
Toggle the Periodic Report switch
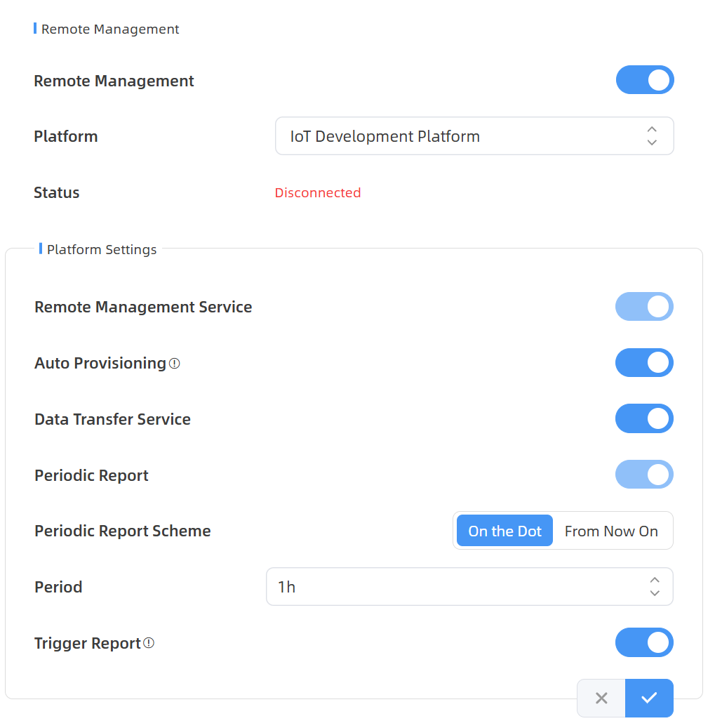point(644,475)
